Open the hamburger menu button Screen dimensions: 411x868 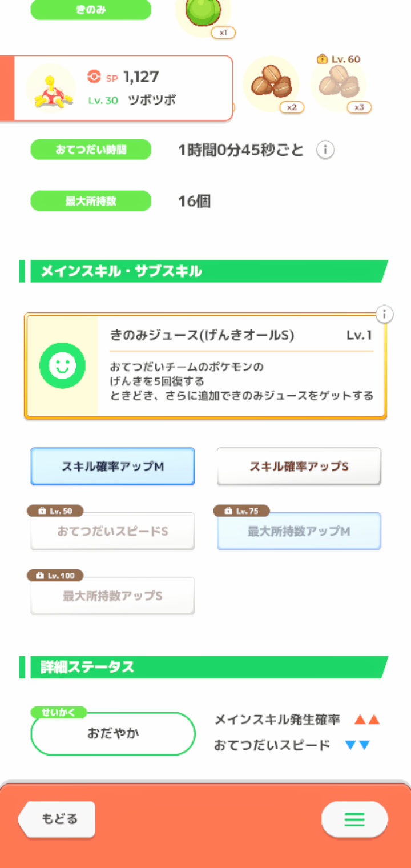pos(354,820)
